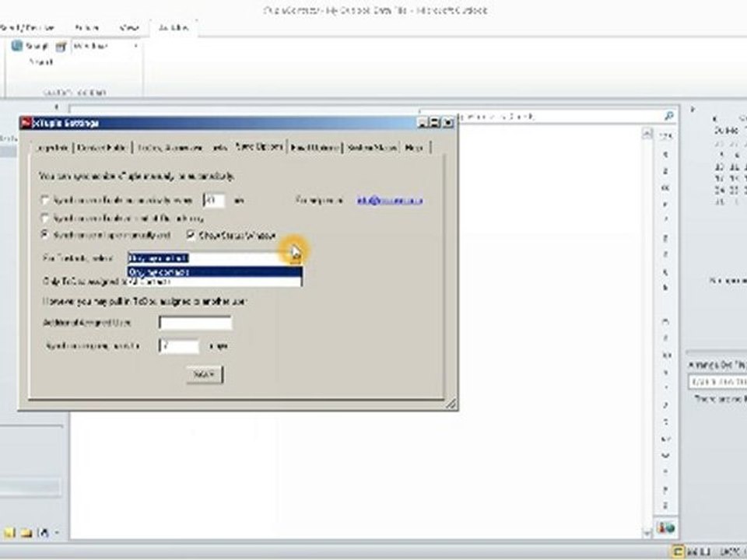The image size is (747, 560).
Task: Click the scroll up arrow in contacts list
Action: click(x=647, y=133)
